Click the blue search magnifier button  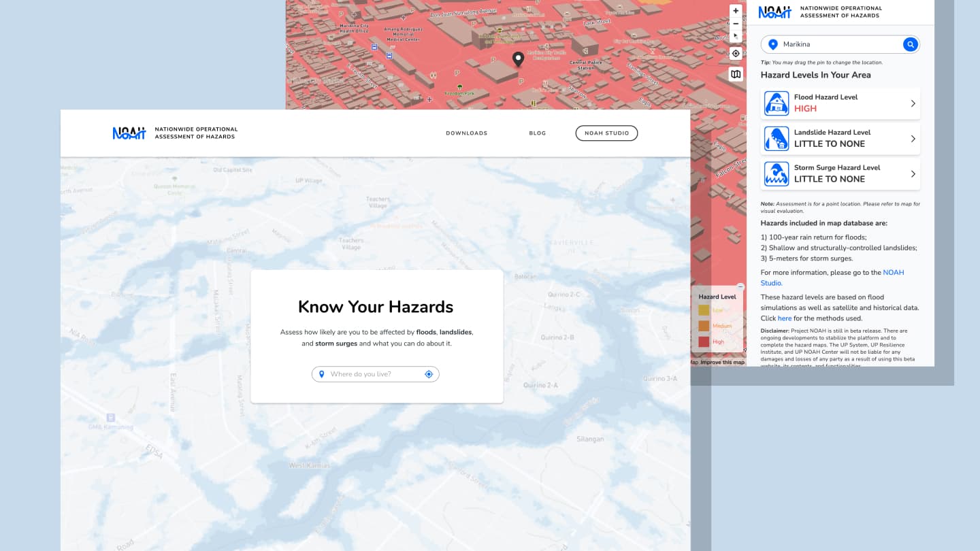point(910,44)
